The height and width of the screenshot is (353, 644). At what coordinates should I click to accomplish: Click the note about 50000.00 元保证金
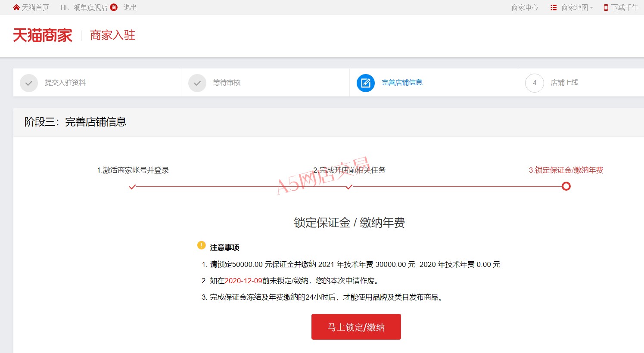355,264
